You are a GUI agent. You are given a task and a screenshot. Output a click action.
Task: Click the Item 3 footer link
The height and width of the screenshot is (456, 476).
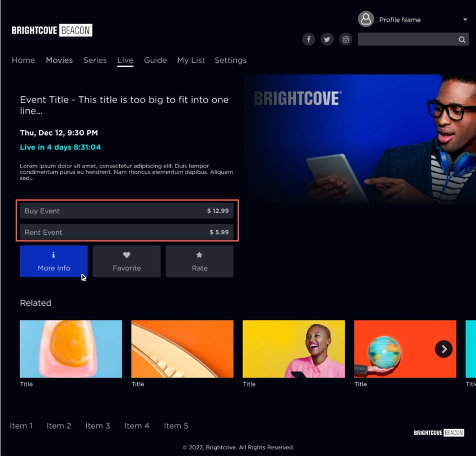click(x=98, y=426)
